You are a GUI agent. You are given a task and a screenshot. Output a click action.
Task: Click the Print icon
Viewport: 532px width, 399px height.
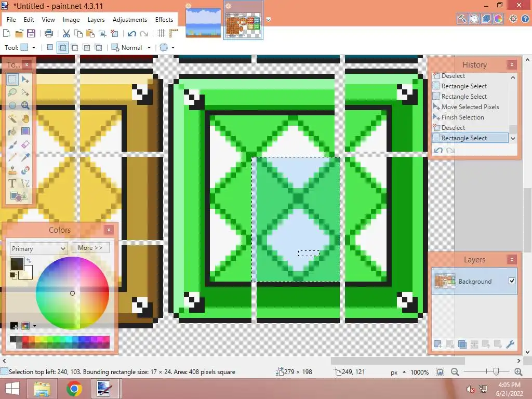pyautogui.click(x=49, y=33)
